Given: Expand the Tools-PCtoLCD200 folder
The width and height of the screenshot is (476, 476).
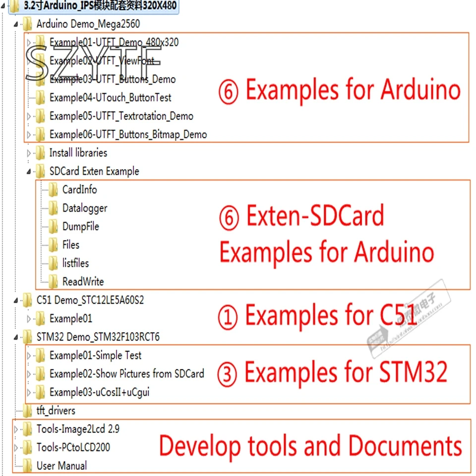Looking at the screenshot, I should (16, 447).
